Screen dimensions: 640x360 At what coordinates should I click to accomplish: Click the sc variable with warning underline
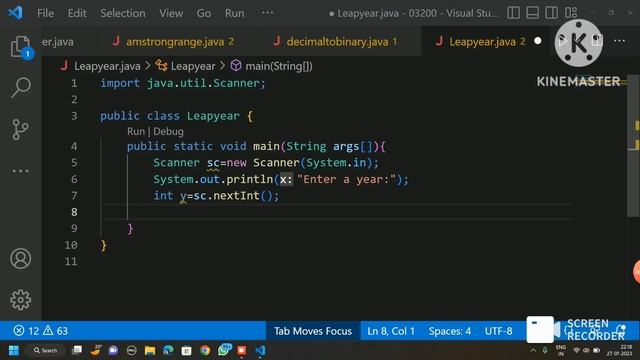[x=213, y=163]
